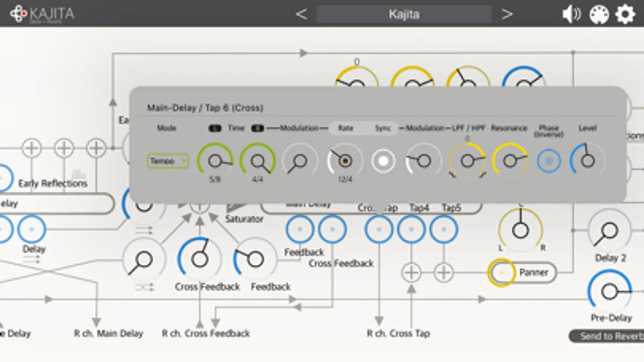644x362 pixels.
Task: Open the Tempo mode dropdown
Action: pos(168,161)
